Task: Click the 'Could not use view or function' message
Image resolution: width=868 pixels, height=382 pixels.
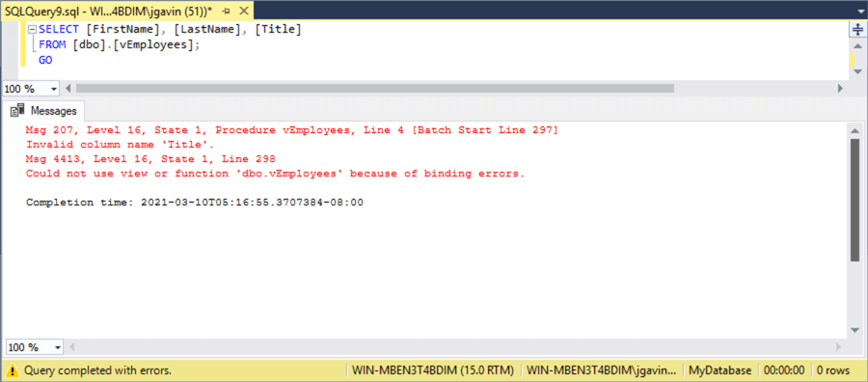Action: [x=275, y=174]
